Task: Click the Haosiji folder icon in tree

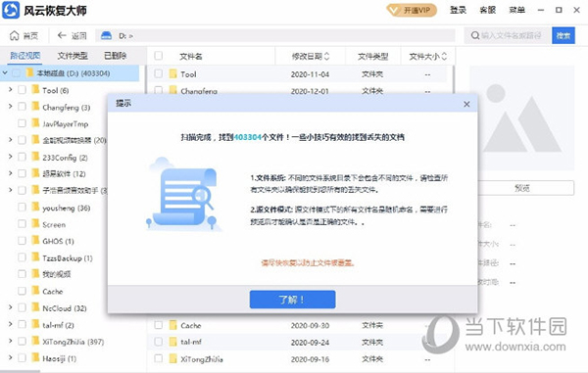Action: point(35,358)
